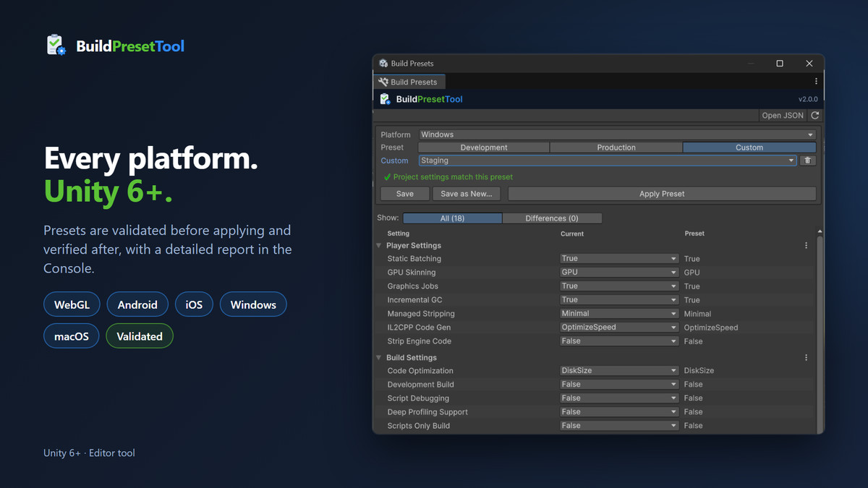The image size is (868, 488).
Task: Click the Android platform pill
Action: point(137,304)
